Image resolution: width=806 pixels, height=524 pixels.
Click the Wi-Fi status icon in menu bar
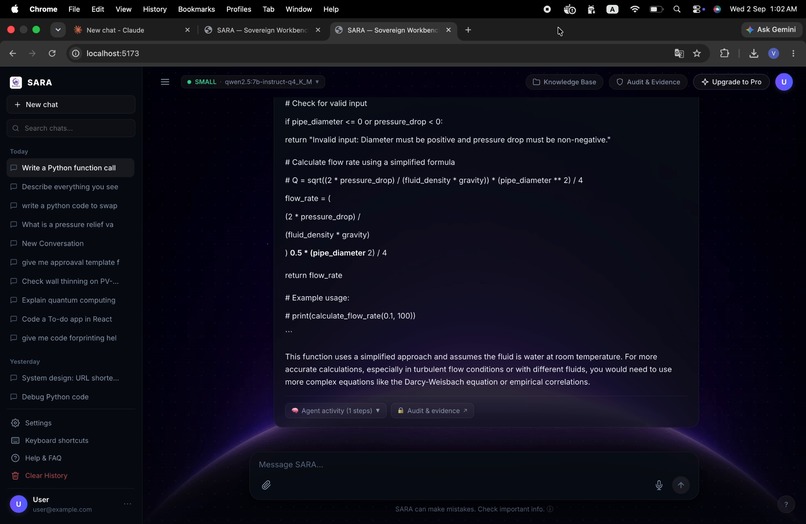634,9
